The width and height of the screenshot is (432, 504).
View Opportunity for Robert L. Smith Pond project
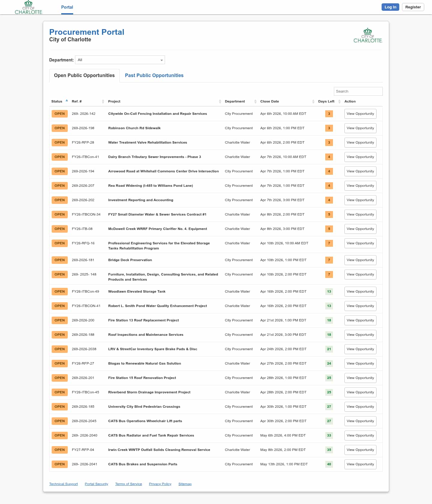(x=360, y=306)
